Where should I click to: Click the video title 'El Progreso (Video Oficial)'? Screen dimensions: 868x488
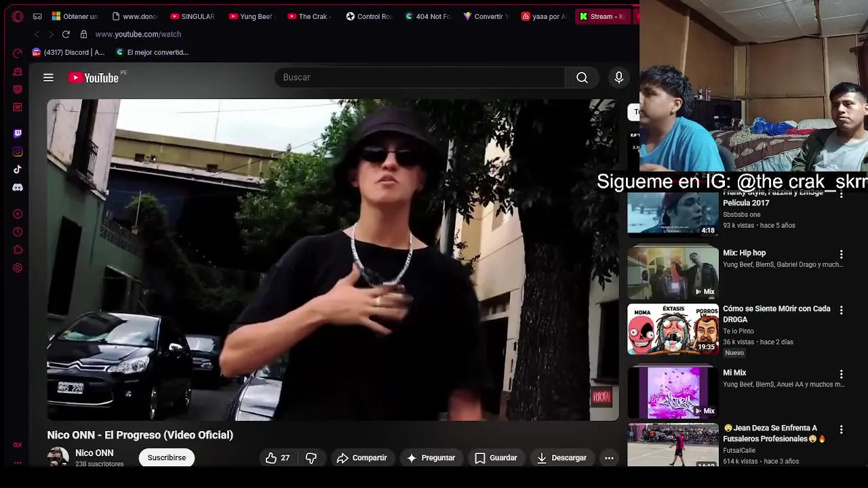tap(169, 435)
